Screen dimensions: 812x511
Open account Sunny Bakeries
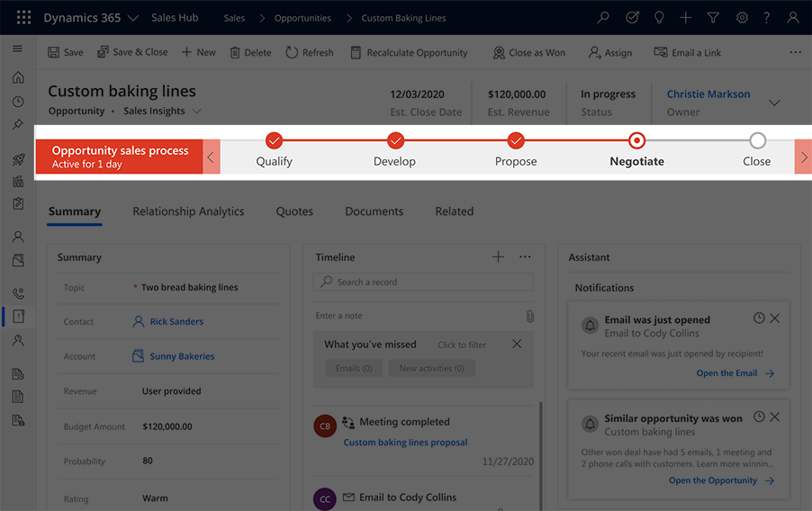coord(182,356)
